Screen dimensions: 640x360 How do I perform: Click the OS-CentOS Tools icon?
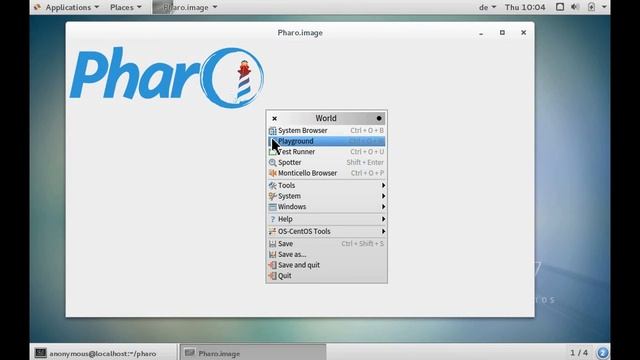click(272, 231)
